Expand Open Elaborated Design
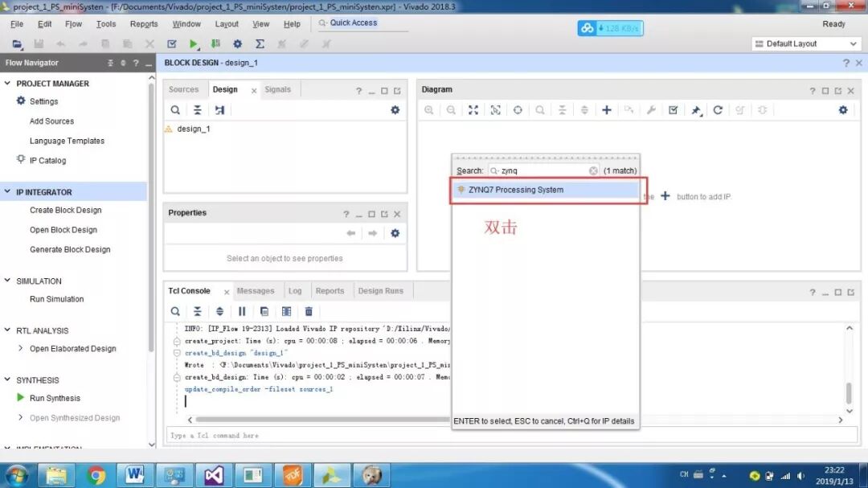 (x=20, y=348)
